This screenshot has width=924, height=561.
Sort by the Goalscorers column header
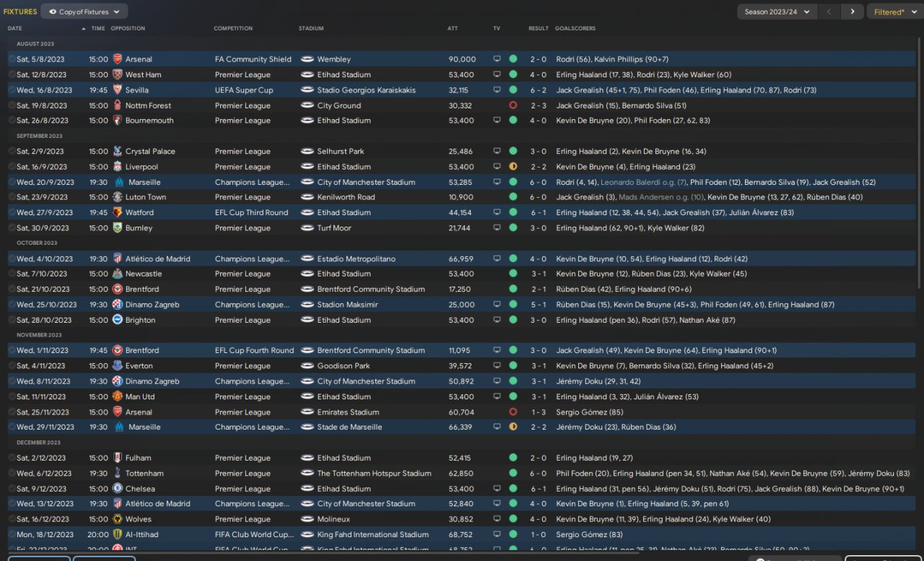[x=575, y=29]
